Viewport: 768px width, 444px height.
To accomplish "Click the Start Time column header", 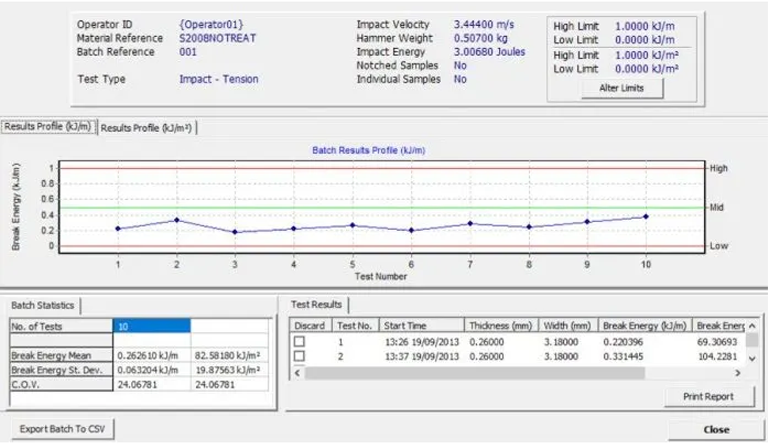I will (x=422, y=326).
